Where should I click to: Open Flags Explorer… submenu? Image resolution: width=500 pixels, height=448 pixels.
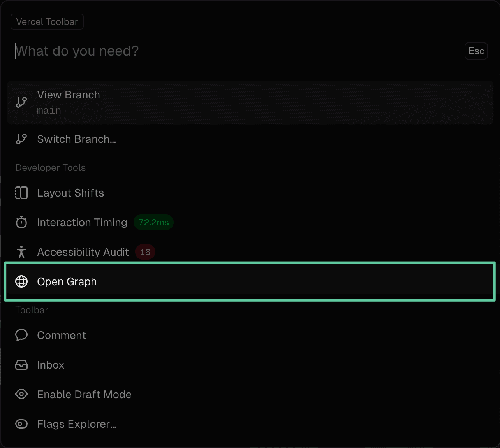[x=249, y=424]
